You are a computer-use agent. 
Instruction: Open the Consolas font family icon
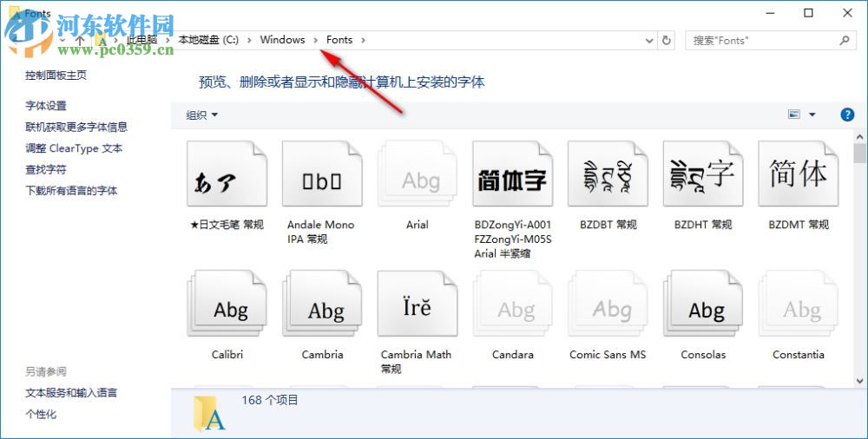(x=703, y=304)
